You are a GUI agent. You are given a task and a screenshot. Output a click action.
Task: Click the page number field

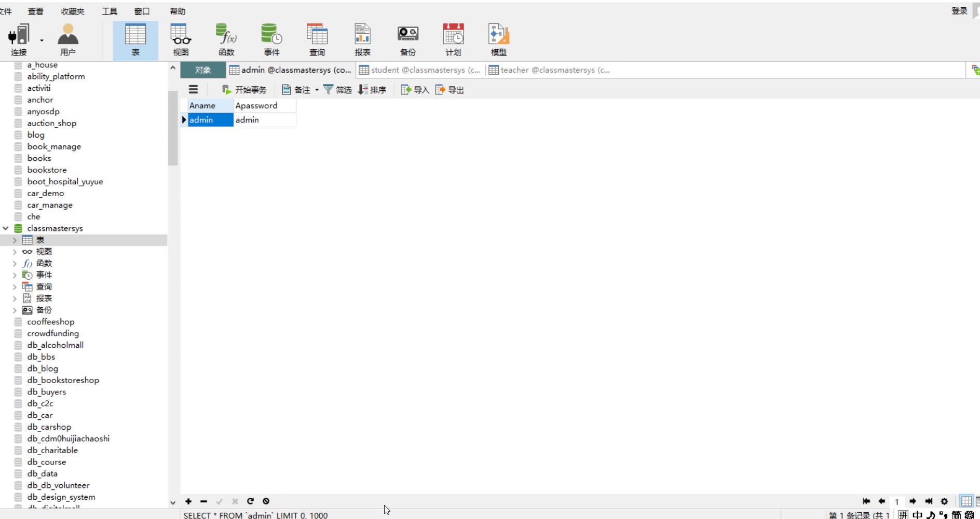[x=897, y=501]
